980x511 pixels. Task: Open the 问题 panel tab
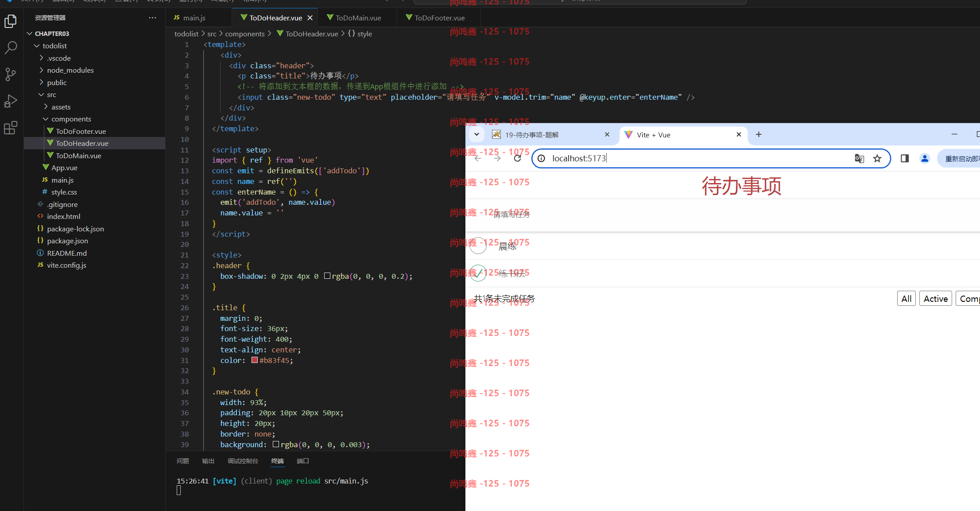(183, 461)
